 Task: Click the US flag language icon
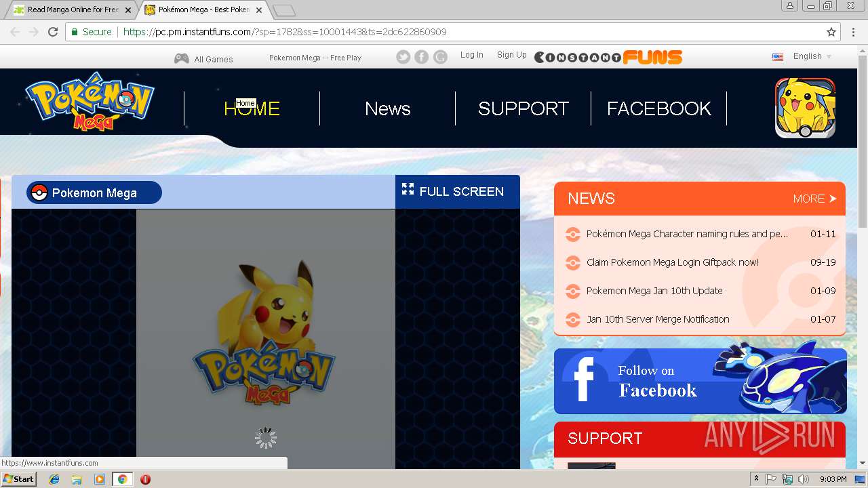click(x=778, y=57)
